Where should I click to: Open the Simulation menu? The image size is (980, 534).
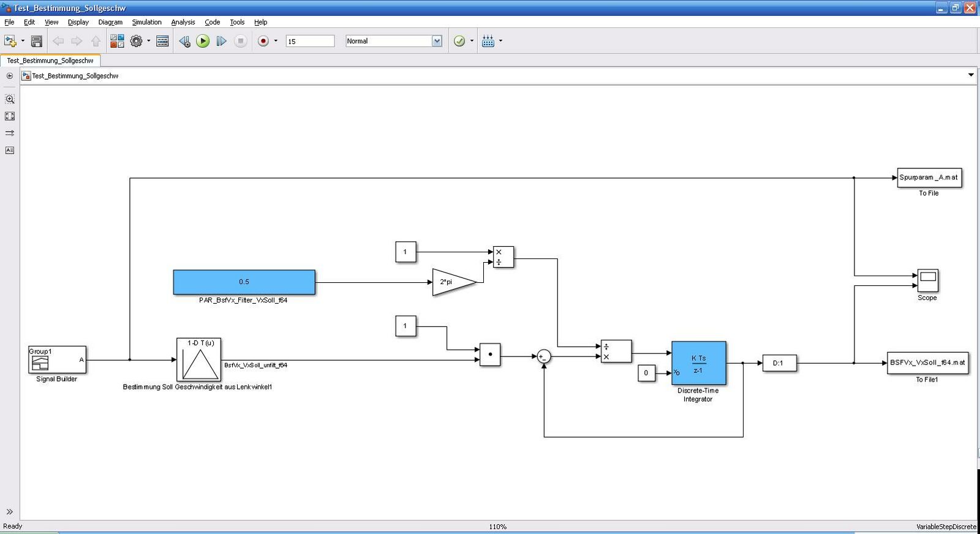click(146, 22)
